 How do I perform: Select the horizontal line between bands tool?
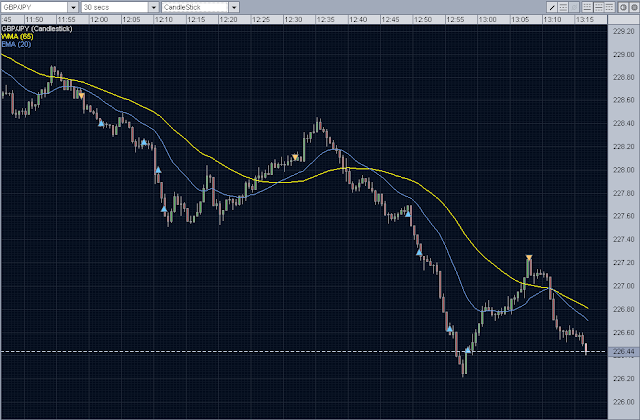(563, 7)
